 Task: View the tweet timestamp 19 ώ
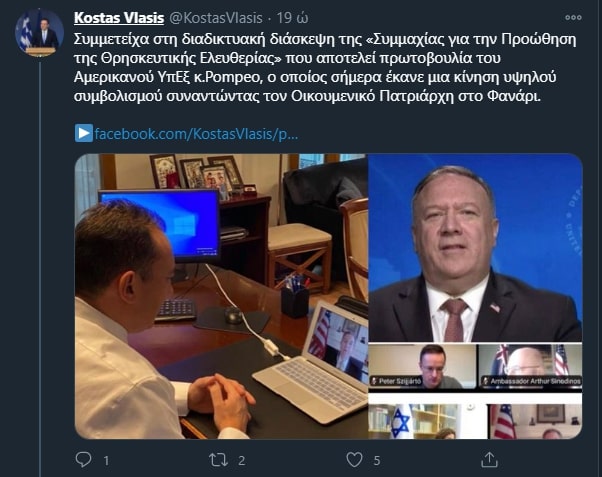[293, 18]
